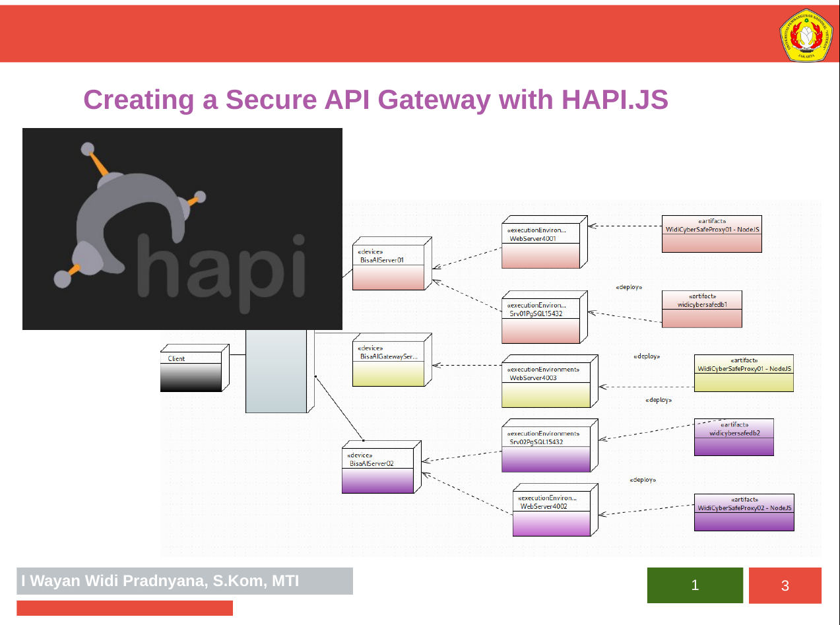Click the widicybersafedb1 artifact box
Viewport: 840px width, 625px height.
[702, 309]
